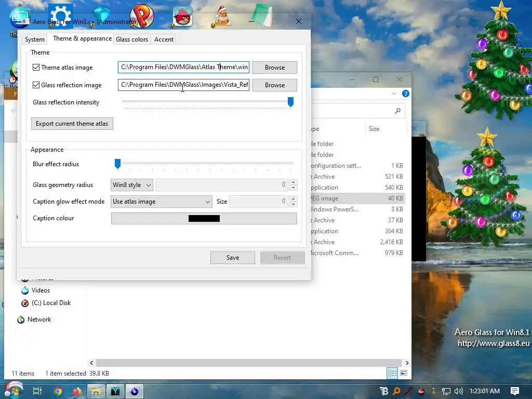Switch Explorer to details view icon
This screenshot has width=532, height=399.
[x=392, y=373]
